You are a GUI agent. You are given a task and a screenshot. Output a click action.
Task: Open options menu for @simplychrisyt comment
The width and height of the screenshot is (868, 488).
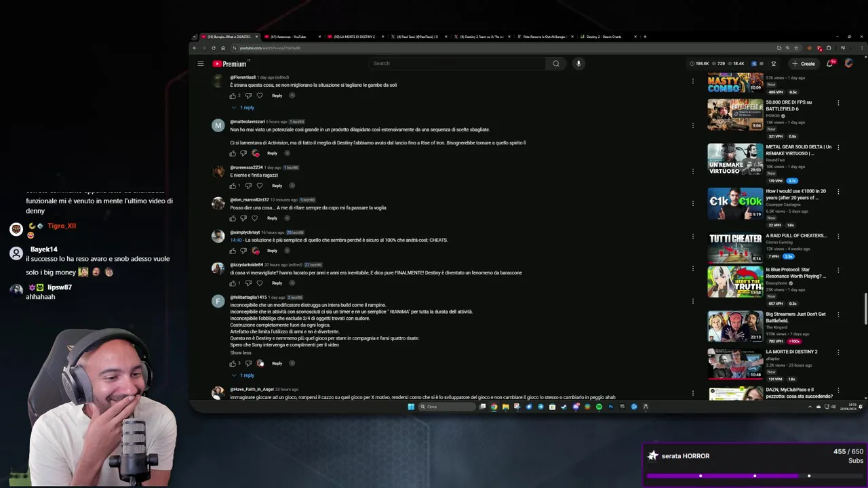[x=692, y=236]
